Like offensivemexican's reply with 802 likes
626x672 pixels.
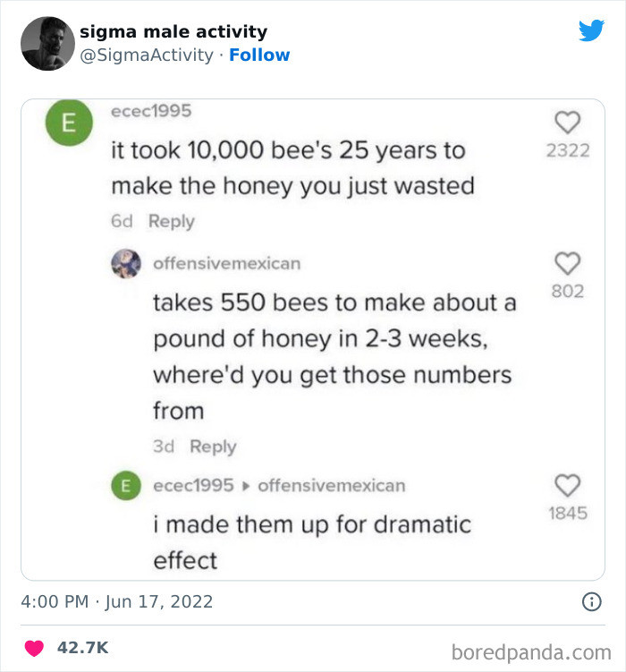(568, 263)
